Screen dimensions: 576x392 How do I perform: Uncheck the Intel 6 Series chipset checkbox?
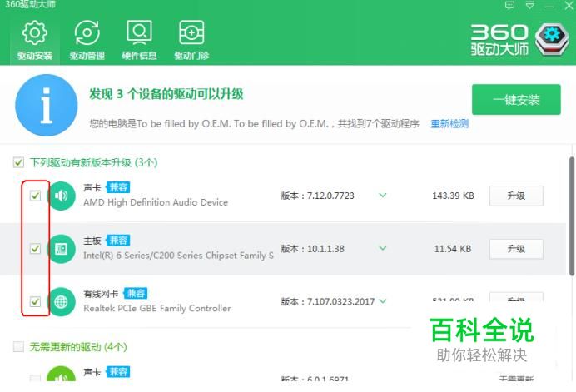(35, 249)
